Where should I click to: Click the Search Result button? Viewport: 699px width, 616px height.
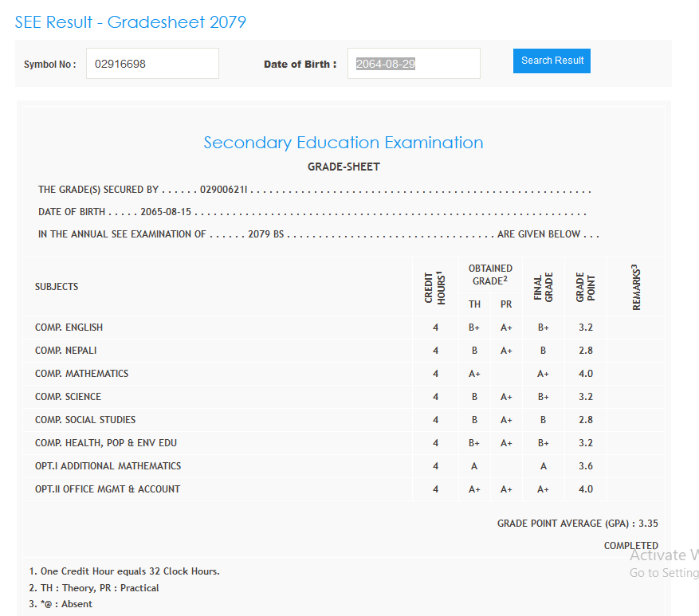coord(552,61)
